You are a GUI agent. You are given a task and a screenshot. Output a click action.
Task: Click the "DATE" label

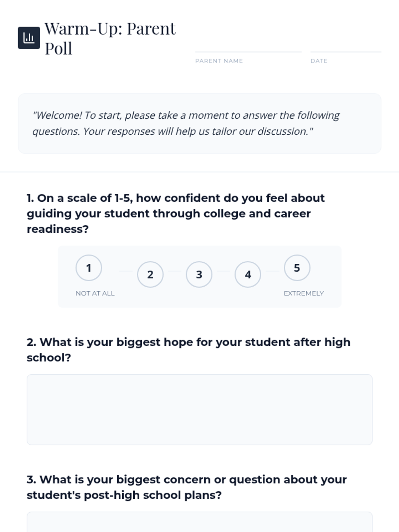point(319,61)
